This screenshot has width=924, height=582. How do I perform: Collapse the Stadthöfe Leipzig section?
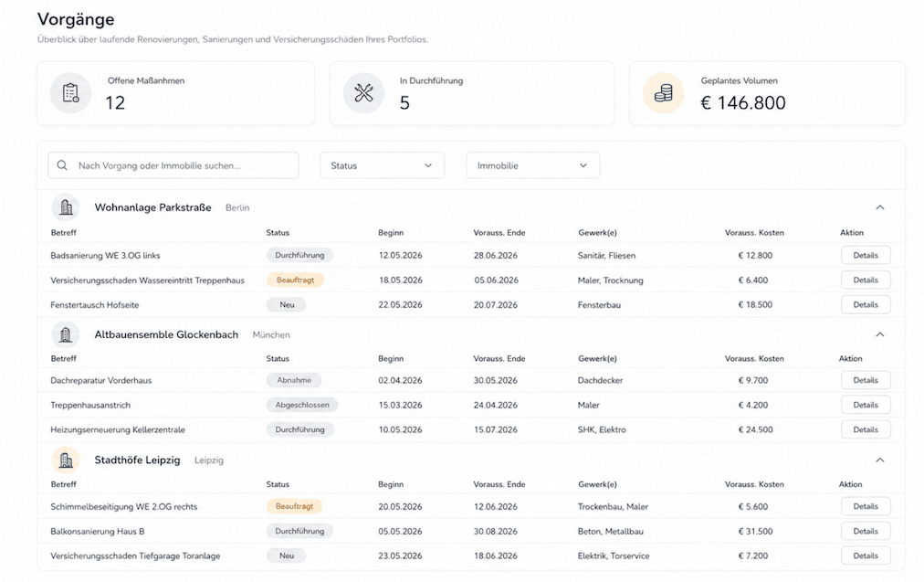(880, 460)
